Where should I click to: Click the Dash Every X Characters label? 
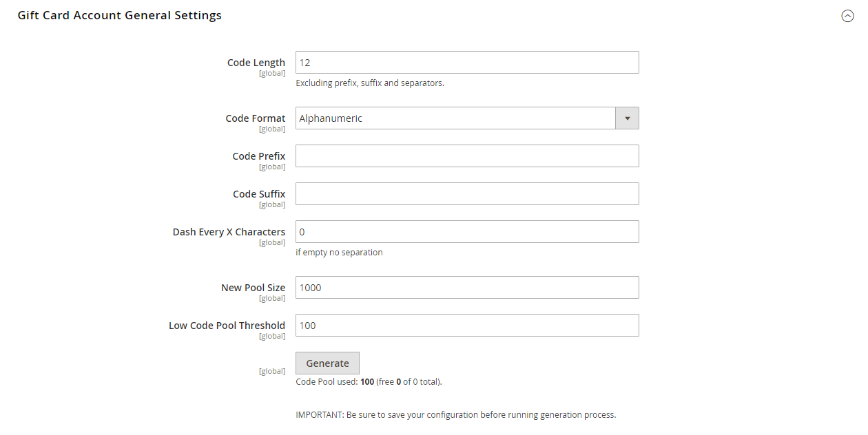(x=229, y=232)
